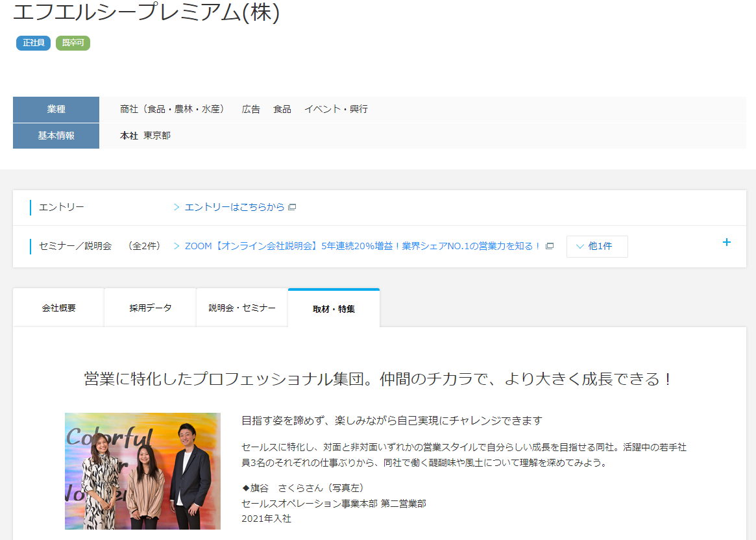
Task: Click the エフエルシープレミアム(株) company title
Action: click(x=146, y=12)
